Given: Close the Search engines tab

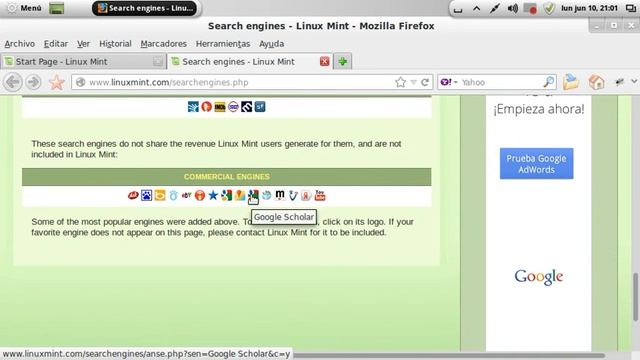Looking at the screenshot, I should 324,62.
